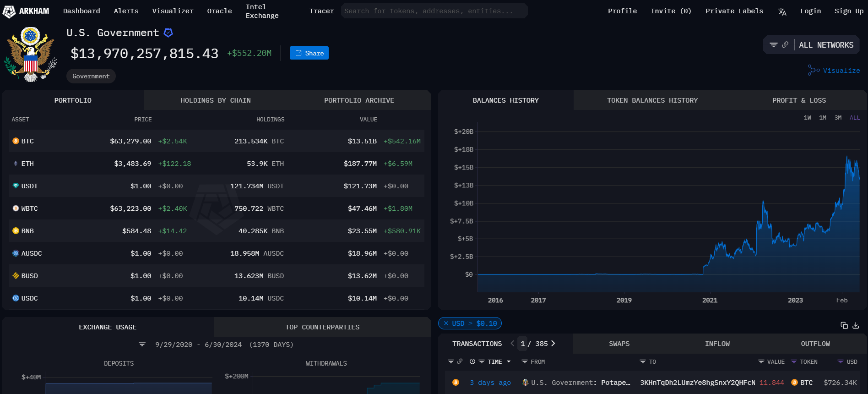
Task: Select the 3M chart range
Action: click(x=838, y=118)
